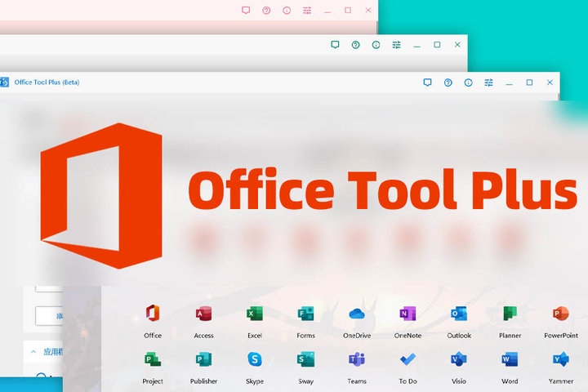Click the Excel app icon
The width and height of the screenshot is (588, 392).
tap(254, 314)
